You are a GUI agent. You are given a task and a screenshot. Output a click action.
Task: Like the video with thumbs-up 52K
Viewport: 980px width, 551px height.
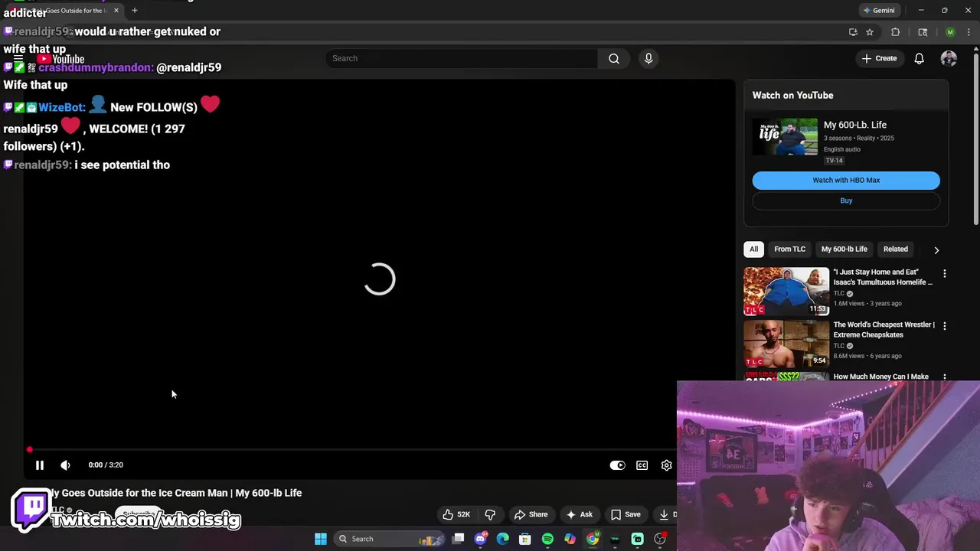coord(456,514)
